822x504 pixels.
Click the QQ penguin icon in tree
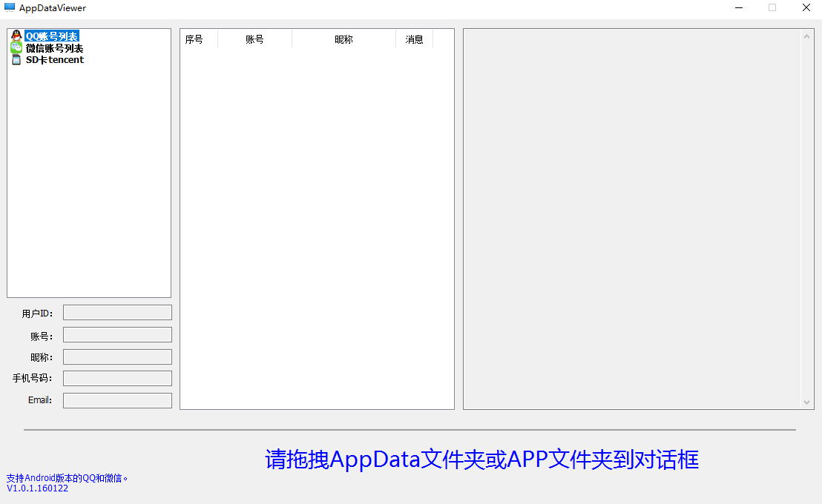pyautogui.click(x=16, y=36)
